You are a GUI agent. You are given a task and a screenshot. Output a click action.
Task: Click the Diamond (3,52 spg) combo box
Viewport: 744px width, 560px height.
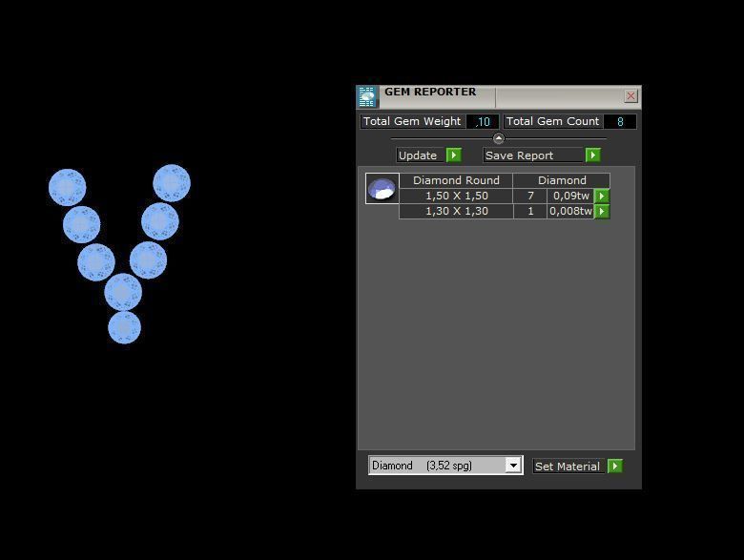coord(445,466)
